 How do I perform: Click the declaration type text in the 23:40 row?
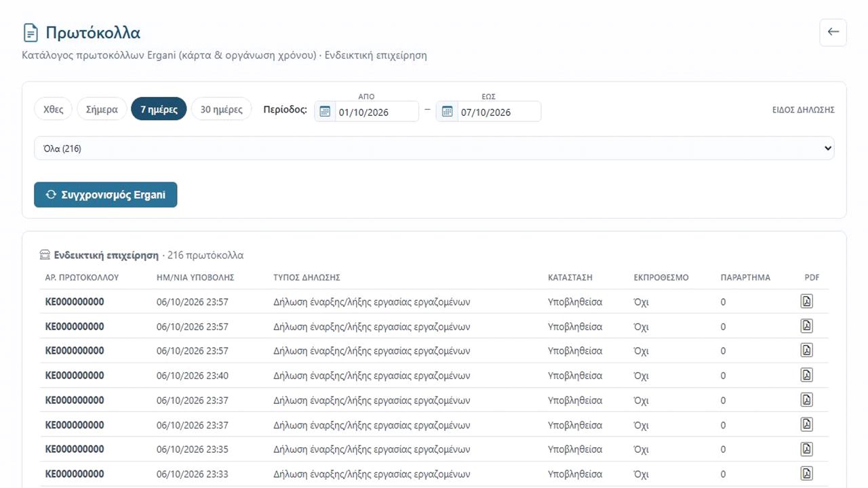click(x=372, y=375)
